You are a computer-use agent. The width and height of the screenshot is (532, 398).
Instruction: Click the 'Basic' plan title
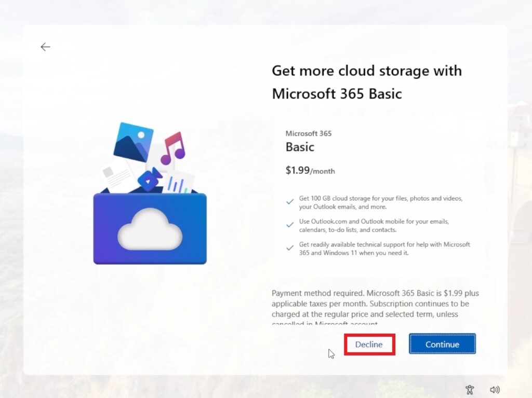[300, 147]
